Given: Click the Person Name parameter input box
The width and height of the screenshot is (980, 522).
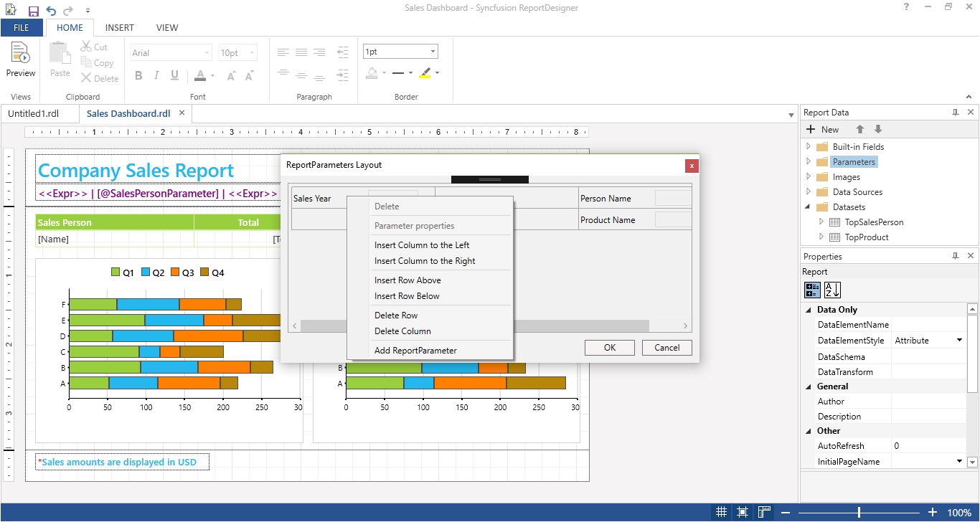Looking at the screenshot, I should click(x=673, y=199).
